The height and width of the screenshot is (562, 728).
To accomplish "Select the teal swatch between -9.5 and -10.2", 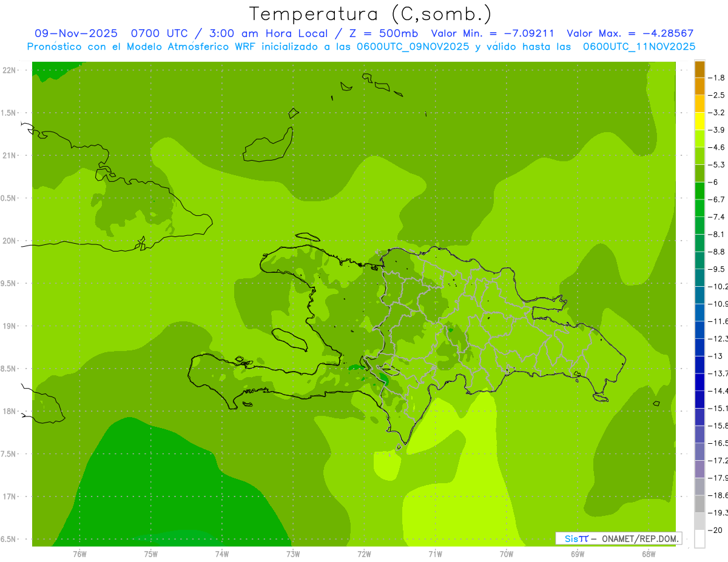I will point(699,278).
